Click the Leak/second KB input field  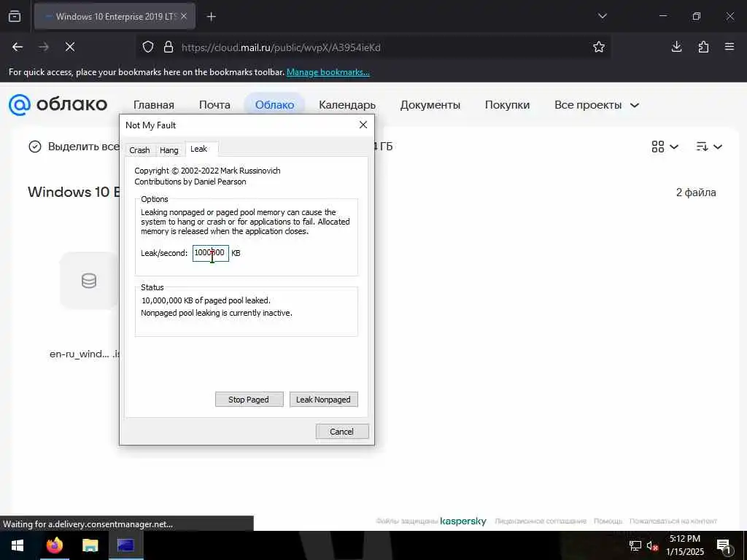(211, 253)
